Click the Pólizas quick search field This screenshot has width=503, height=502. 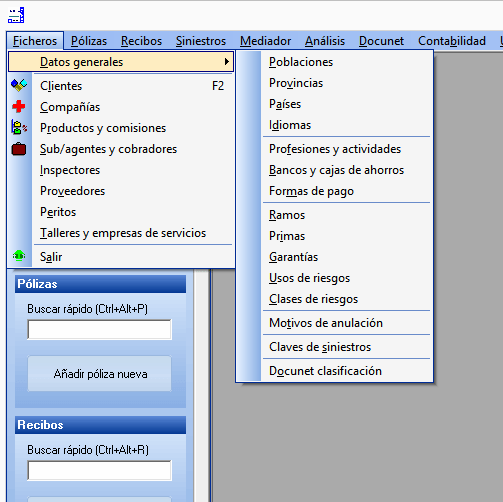click(x=99, y=329)
